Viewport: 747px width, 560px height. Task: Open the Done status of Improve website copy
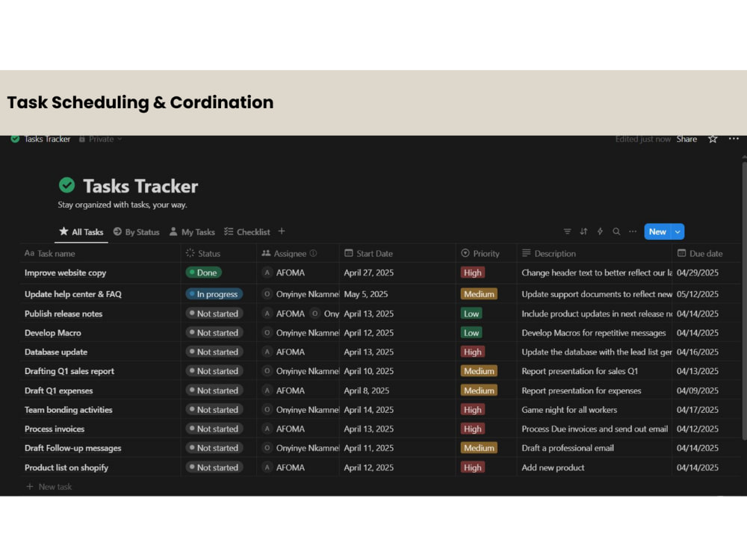point(204,273)
